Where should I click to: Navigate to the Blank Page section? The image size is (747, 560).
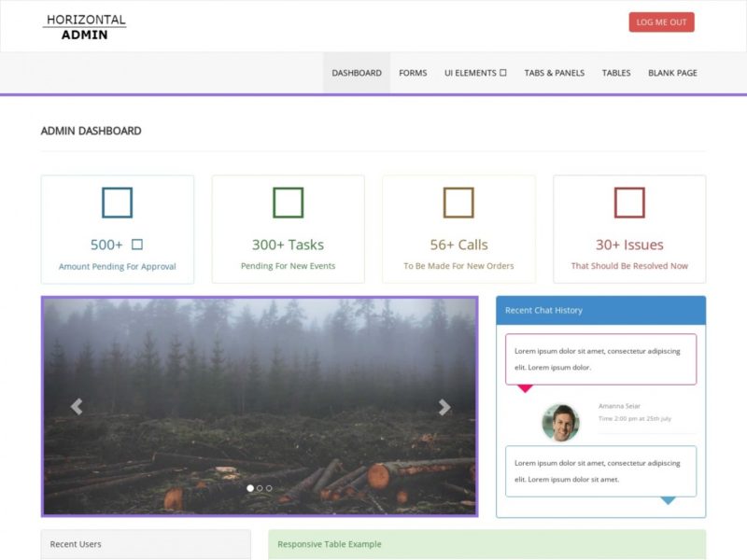[671, 72]
